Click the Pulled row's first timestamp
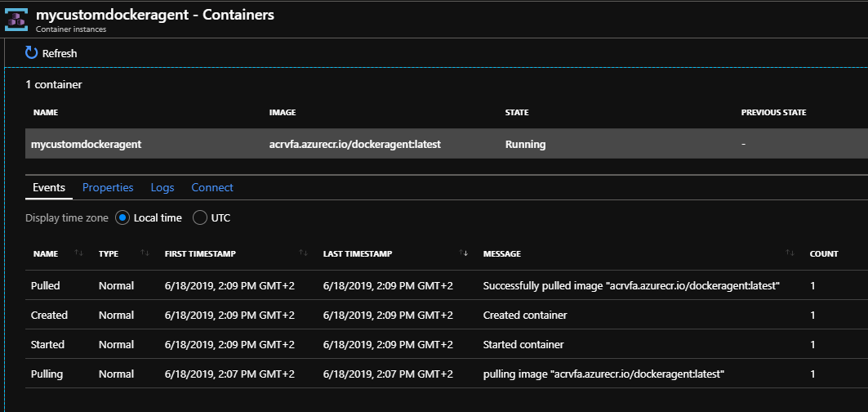Viewport: 868px width, 412px height. (229, 285)
